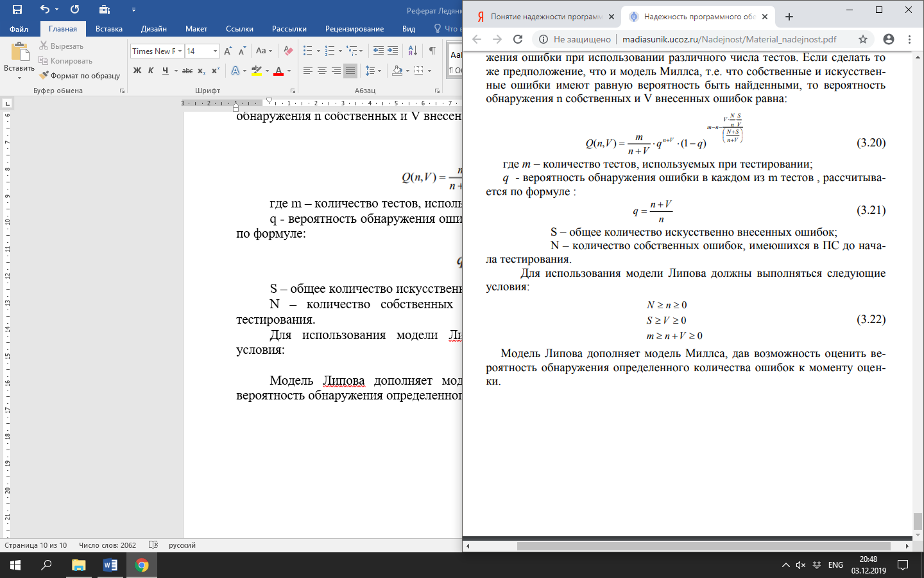Expand the Вставить paste options arrow
924x578 pixels.
[19, 78]
